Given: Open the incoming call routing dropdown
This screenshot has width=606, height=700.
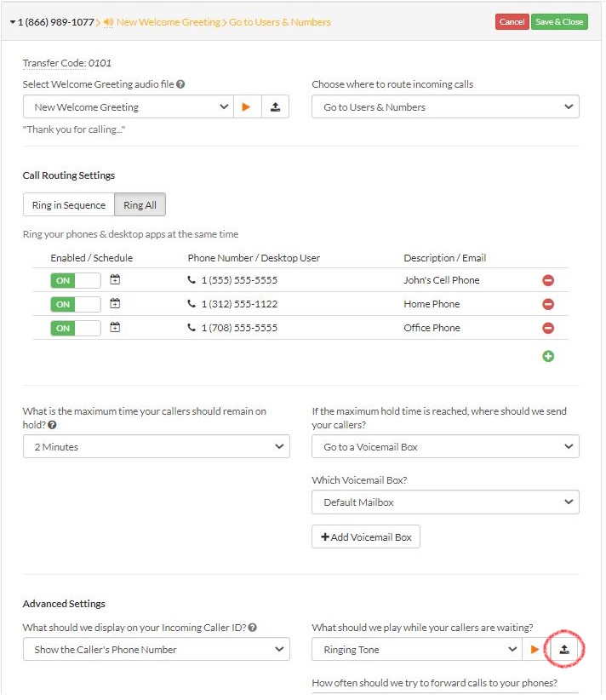Looking at the screenshot, I should pos(445,107).
